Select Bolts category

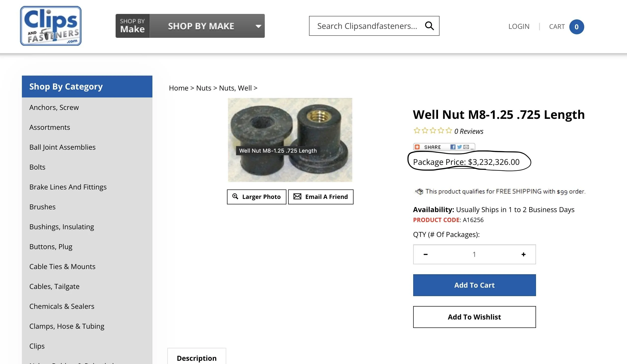tap(37, 167)
